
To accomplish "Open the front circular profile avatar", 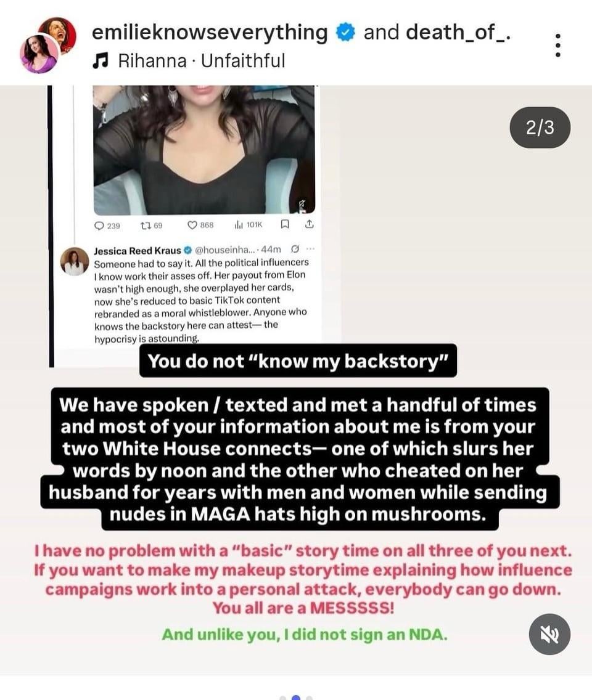I will (39, 53).
